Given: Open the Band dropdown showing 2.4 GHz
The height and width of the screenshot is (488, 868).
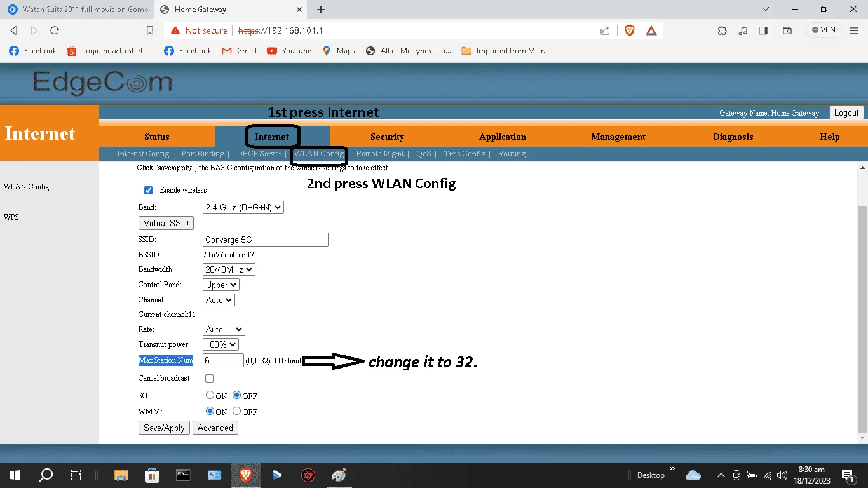Looking at the screenshot, I should pos(243,207).
